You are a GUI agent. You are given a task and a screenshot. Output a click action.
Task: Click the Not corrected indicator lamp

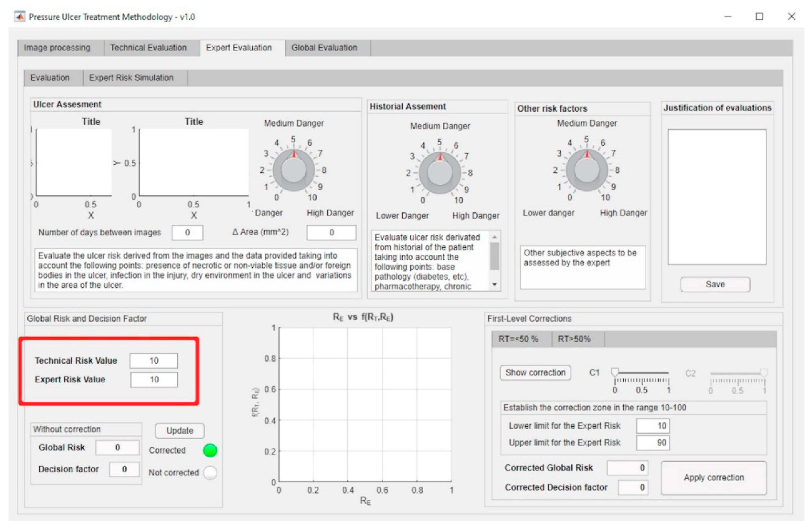pos(210,473)
